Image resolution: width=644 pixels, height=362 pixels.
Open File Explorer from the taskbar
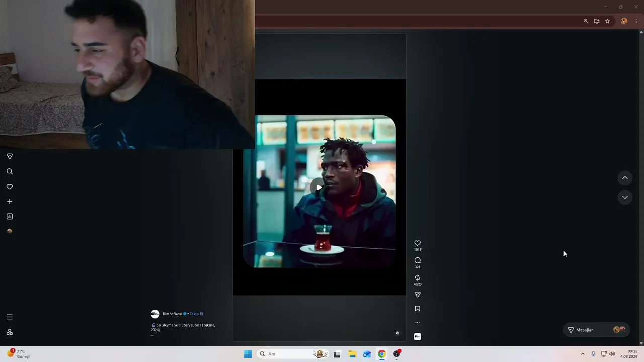click(352, 354)
